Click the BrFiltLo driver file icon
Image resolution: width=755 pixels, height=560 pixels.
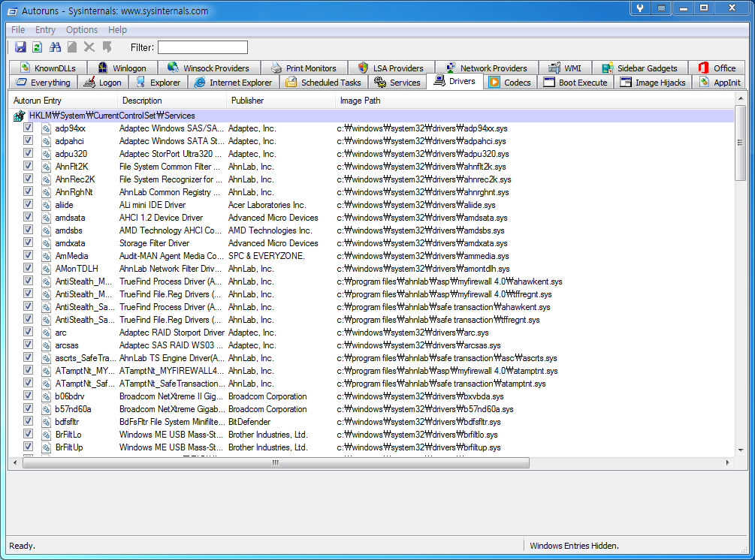point(47,435)
